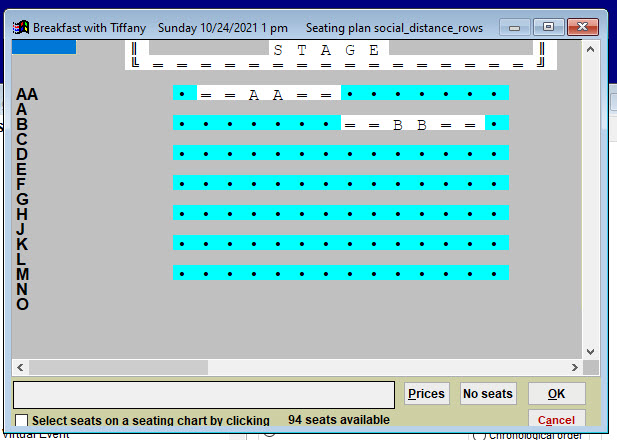
Task: Click the blue rectangle above the row labels
Action: point(44,47)
